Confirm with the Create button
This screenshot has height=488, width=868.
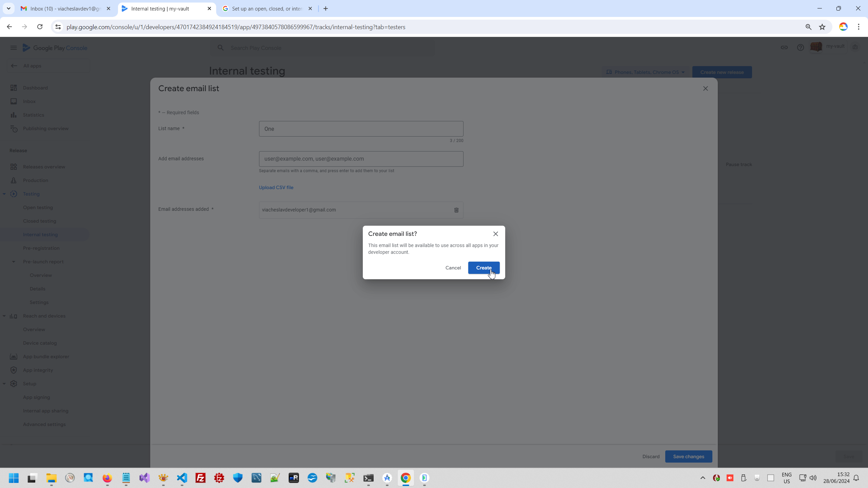484,268
